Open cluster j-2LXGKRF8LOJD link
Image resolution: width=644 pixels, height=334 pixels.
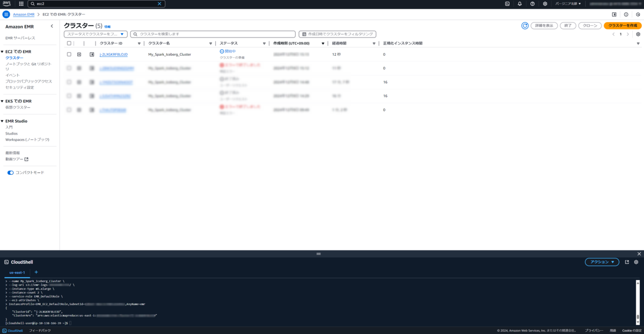(114, 54)
